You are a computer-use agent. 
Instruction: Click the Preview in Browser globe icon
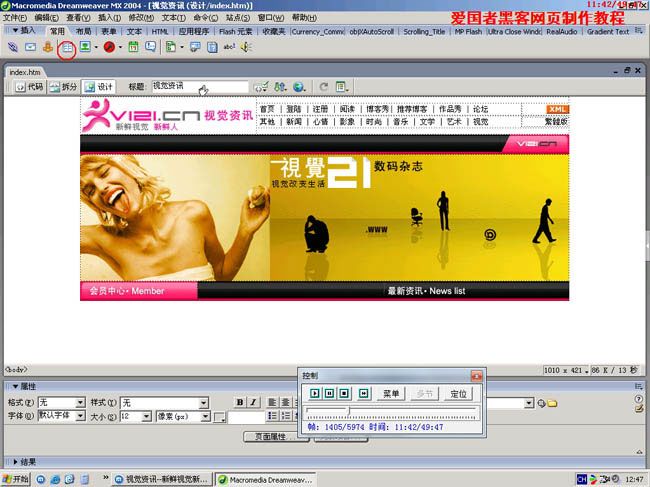point(299,87)
